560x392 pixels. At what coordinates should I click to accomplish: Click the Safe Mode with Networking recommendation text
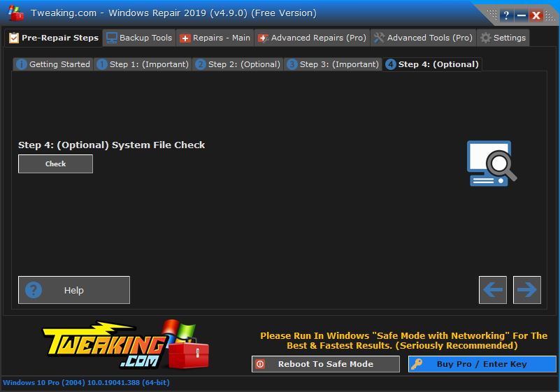click(403, 340)
